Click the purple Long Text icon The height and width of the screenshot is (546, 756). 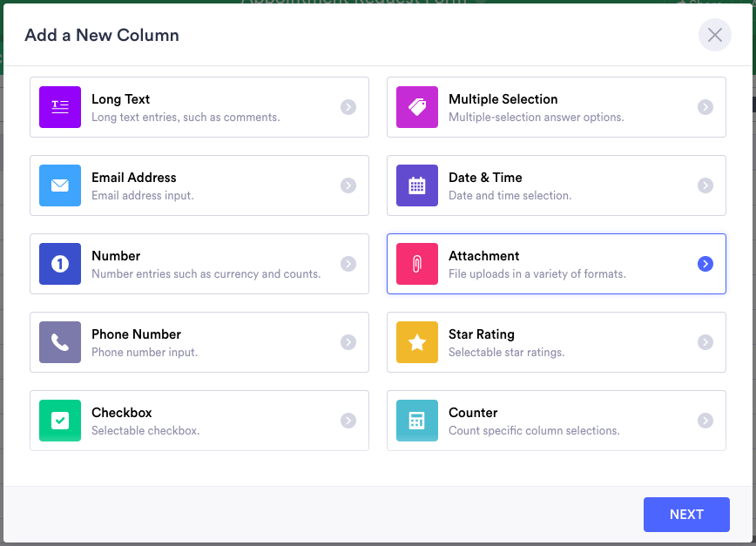click(x=60, y=107)
